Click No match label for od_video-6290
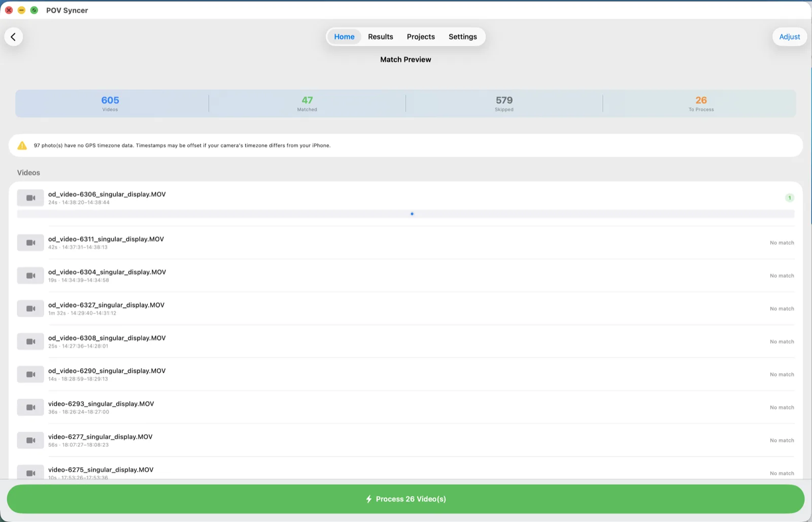The width and height of the screenshot is (812, 522). [x=782, y=375]
